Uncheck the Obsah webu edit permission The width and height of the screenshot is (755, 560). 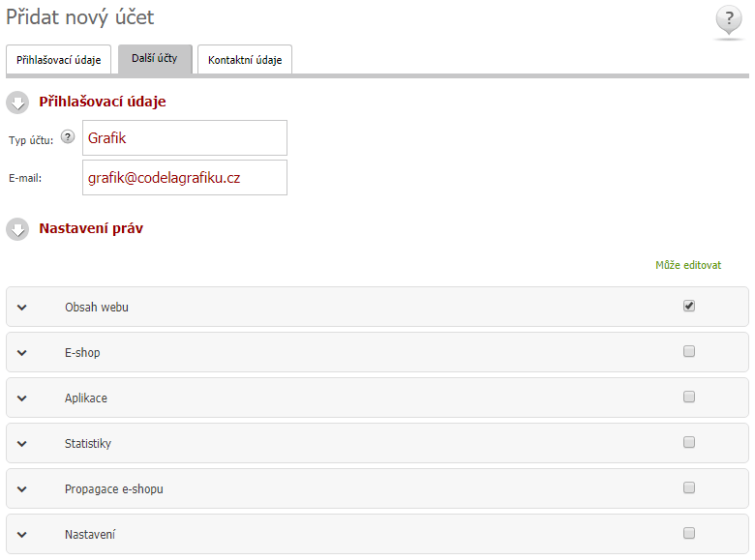tap(689, 306)
